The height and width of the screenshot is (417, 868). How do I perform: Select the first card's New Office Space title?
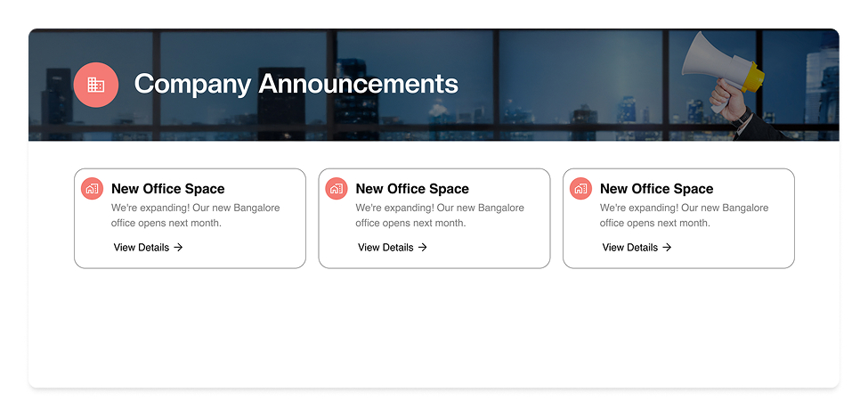(167, 189)
